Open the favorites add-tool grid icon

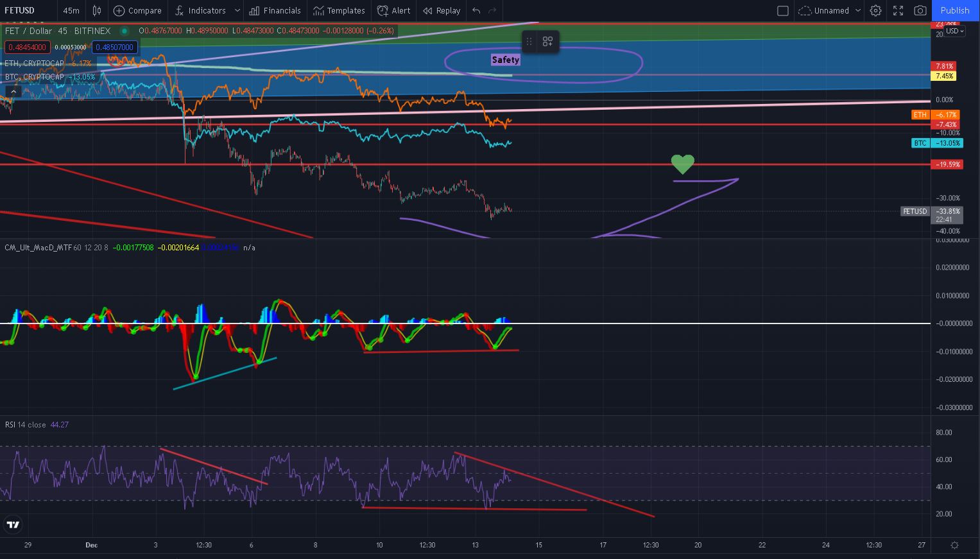[x=547, y=42]
